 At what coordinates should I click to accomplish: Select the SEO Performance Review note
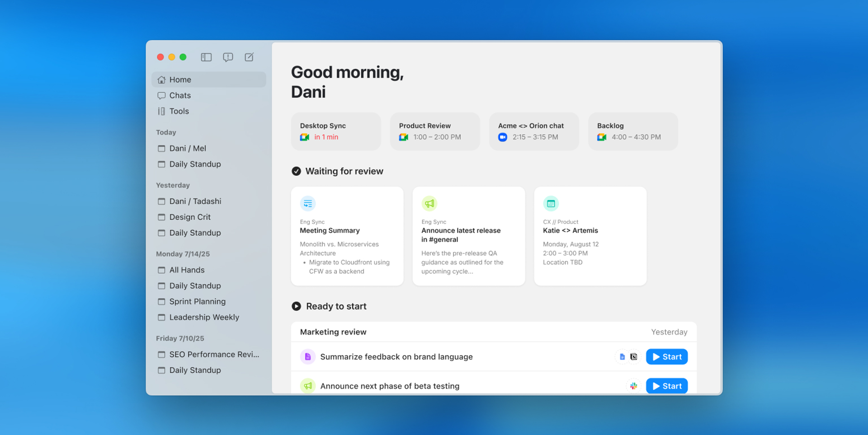[214, 354]
